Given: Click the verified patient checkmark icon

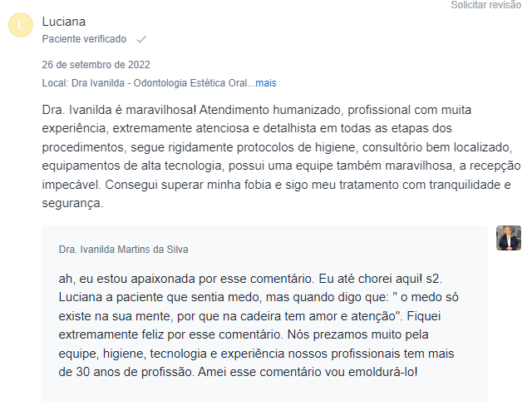Looking at the screenshot, I should coord(141,39).
